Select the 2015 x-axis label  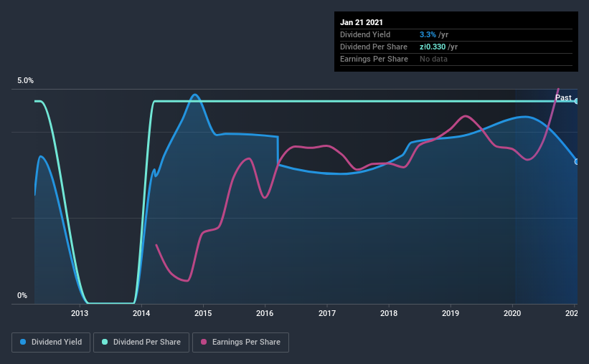[x=203, y=313]
